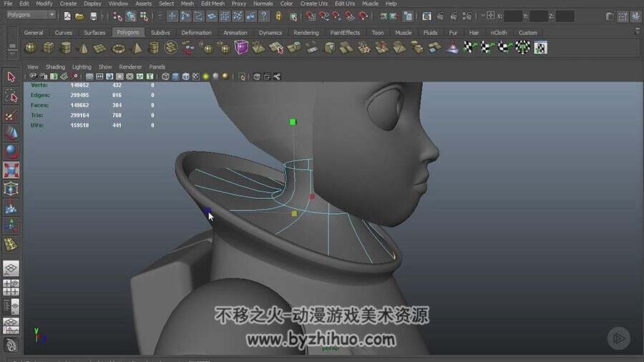Click the save scene icon

pos(94,16)
